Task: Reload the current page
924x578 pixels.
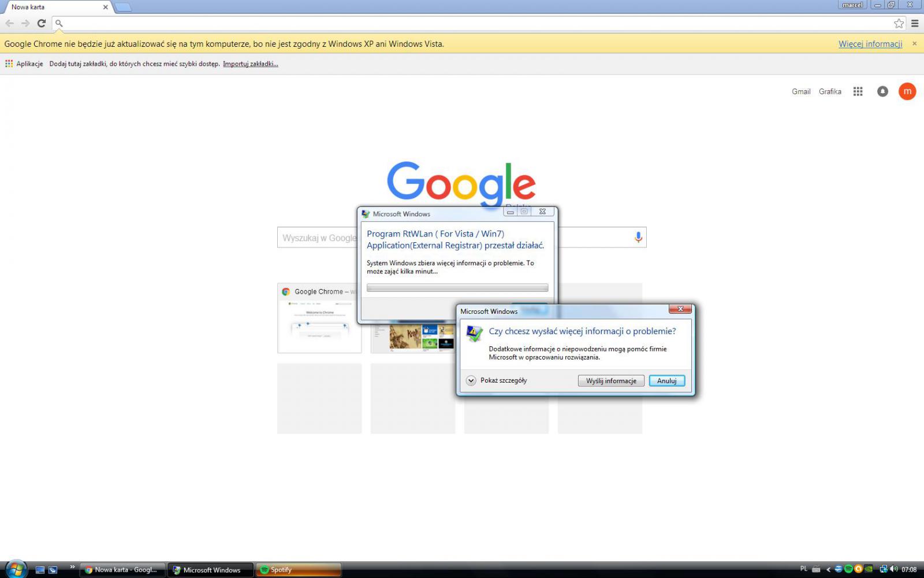Action: tap(42, 23)
